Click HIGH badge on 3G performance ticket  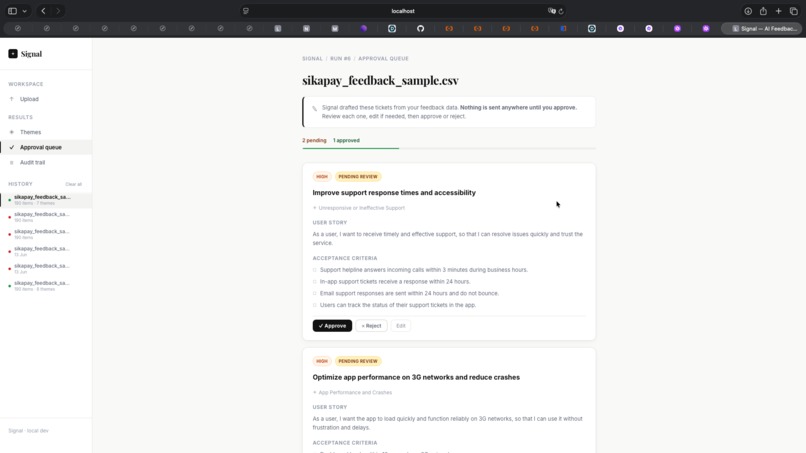(x=322, y=361)
